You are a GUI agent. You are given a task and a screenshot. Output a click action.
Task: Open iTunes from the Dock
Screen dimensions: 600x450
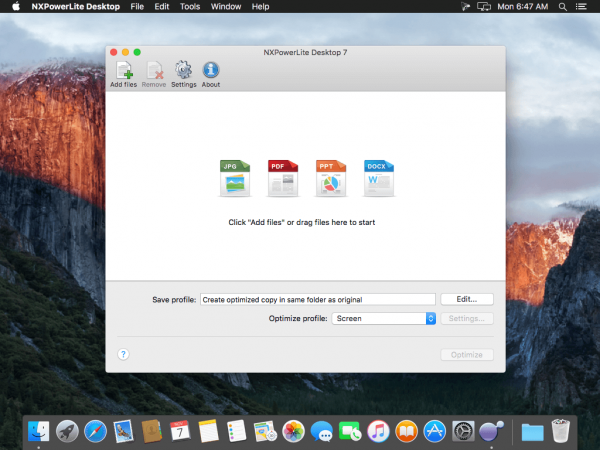378,431
